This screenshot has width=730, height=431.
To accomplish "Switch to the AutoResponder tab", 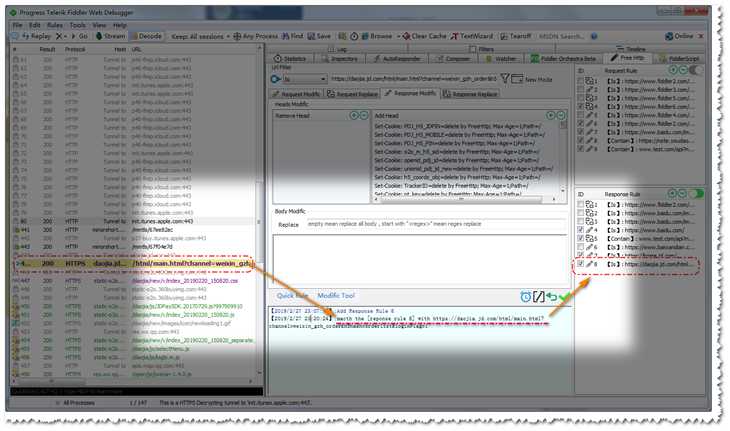I will (x=398, y=59).
